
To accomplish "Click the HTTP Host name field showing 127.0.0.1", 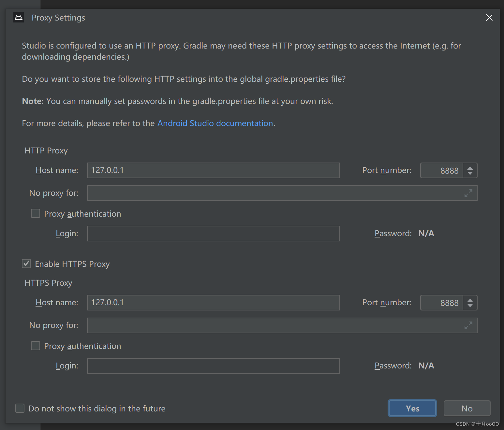I will 213,170.
